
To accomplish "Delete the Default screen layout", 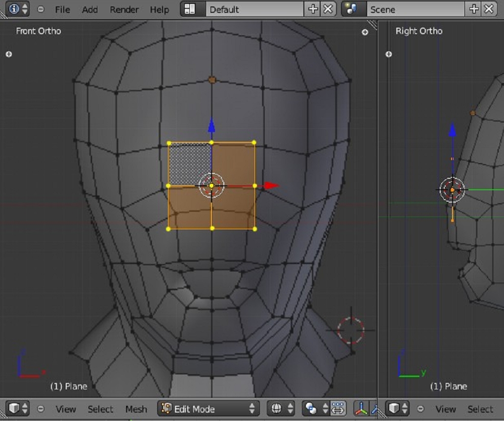I will point(328,9).
